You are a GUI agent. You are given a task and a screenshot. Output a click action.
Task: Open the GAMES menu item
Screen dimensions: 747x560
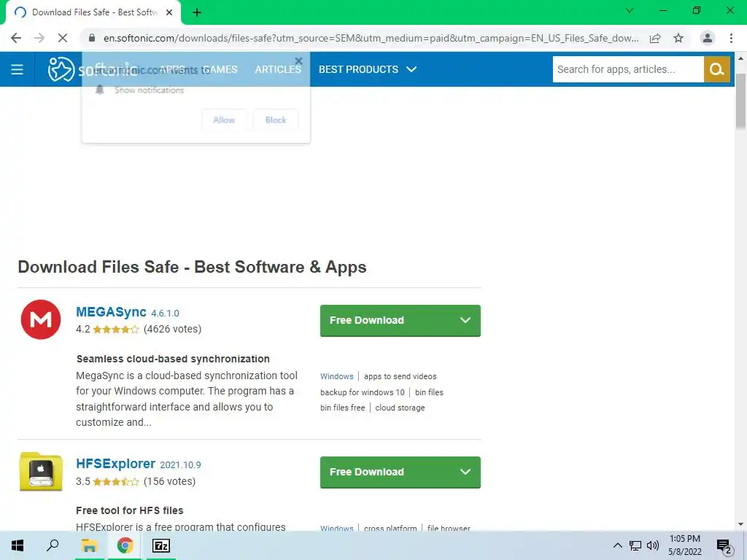(x=220, y=69)
